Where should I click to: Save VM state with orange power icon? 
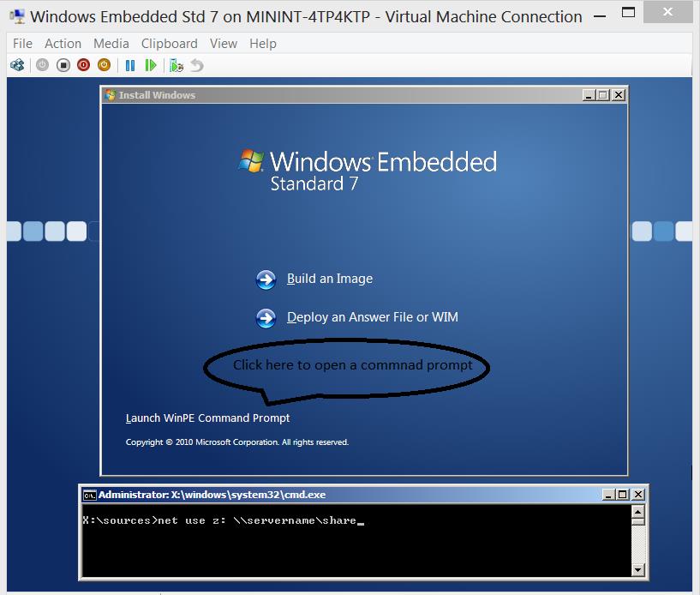(104, 65)
